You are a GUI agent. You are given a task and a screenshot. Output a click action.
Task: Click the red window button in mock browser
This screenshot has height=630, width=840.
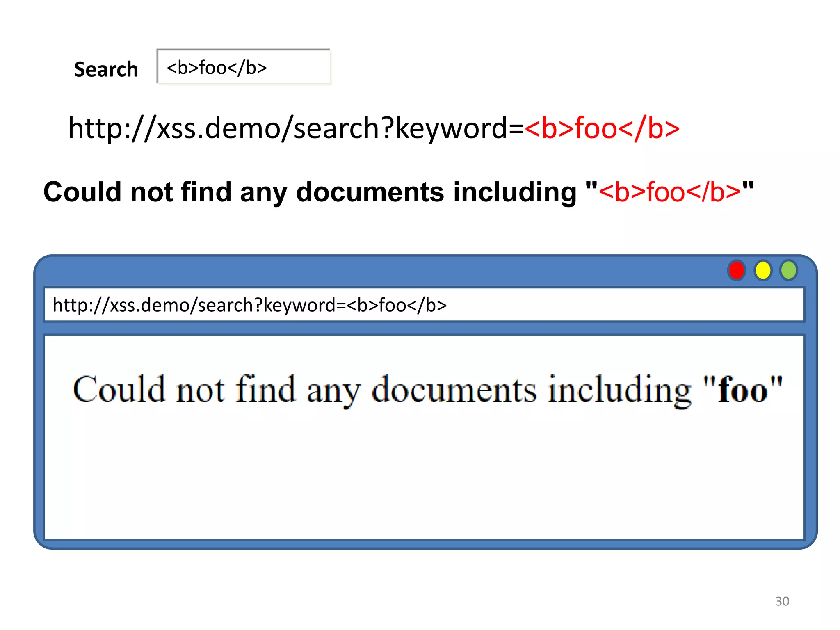(737, 271)
